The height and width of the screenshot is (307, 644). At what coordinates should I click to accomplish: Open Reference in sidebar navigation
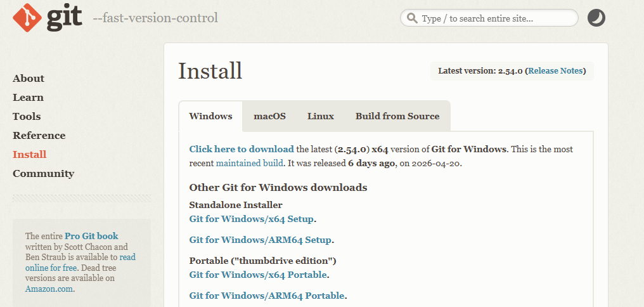click(39, 135)
